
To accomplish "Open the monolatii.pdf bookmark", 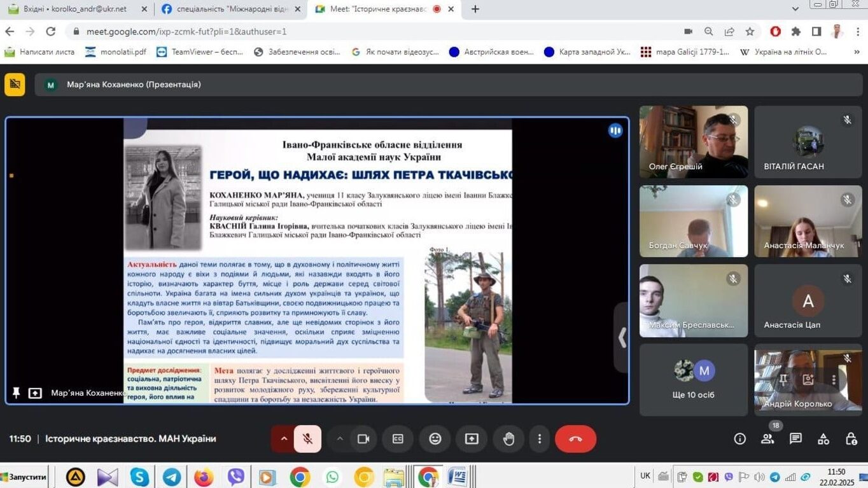I will (116, 52).
